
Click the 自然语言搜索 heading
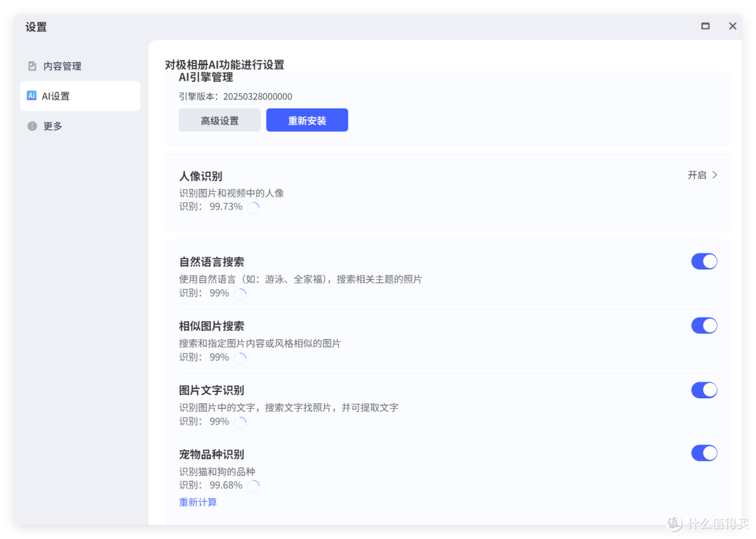[x=211, y=262]
